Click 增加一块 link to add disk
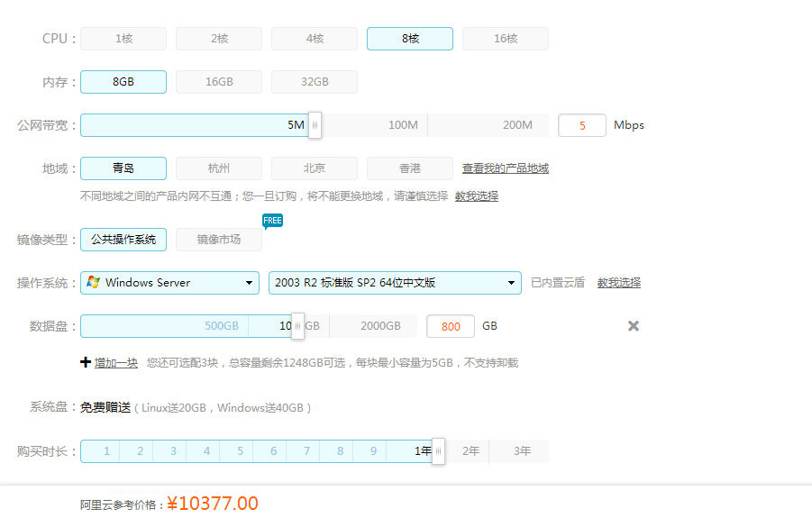 coord(116,363)
